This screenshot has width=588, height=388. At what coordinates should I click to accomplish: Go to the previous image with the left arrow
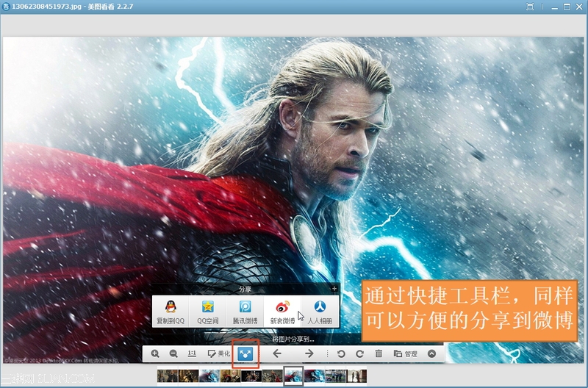[277, 353]
